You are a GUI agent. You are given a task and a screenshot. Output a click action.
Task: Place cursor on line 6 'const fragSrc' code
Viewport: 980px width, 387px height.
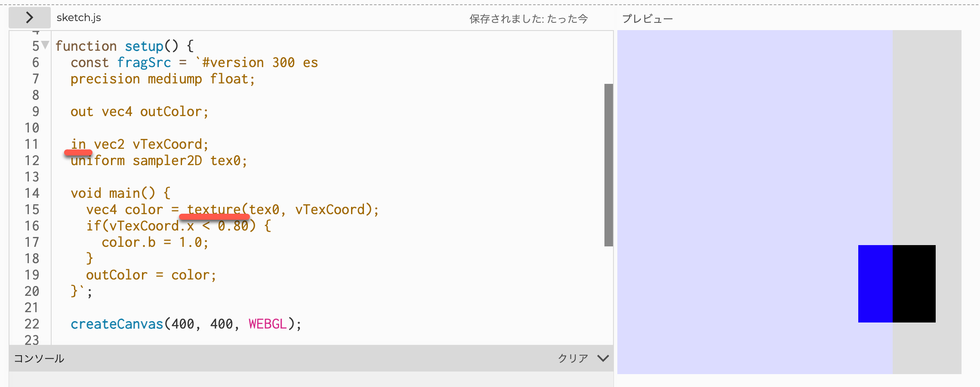coord(121,63)
